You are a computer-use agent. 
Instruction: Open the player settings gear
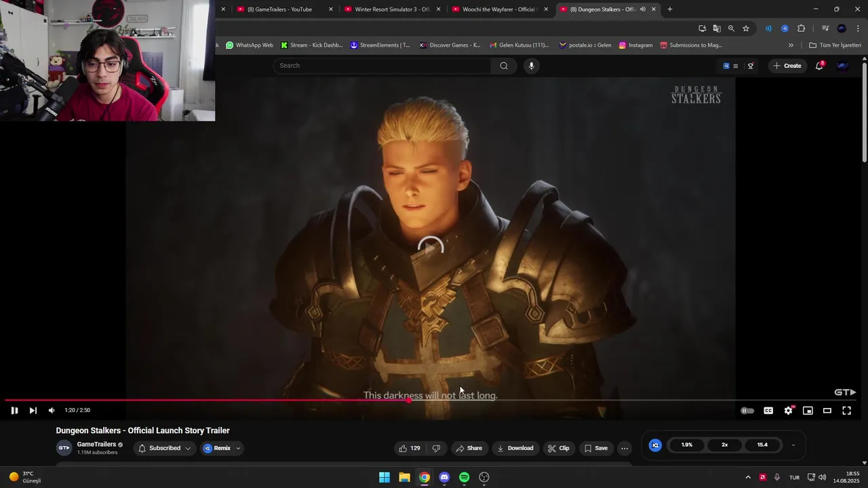pyautogui.click(x=788, y=411)
